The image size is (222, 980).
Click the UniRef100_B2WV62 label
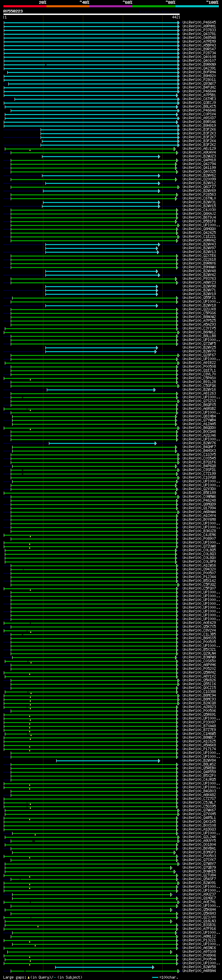click(x=199, y=175)
